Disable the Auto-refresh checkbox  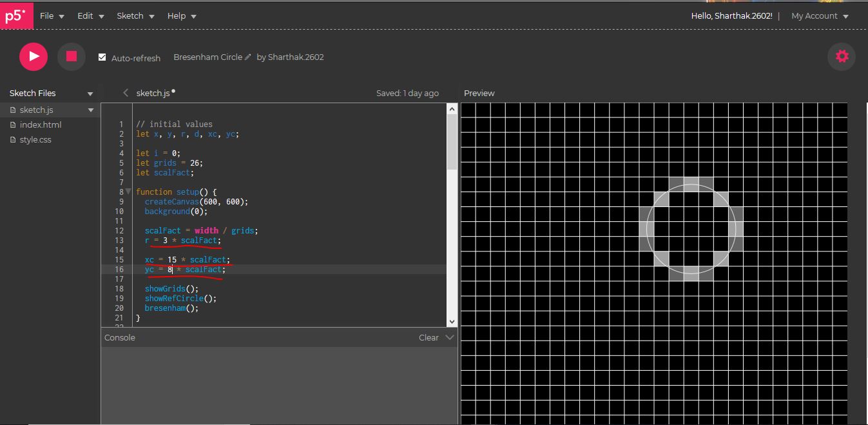pyautogui.click(x=102, y=57)
